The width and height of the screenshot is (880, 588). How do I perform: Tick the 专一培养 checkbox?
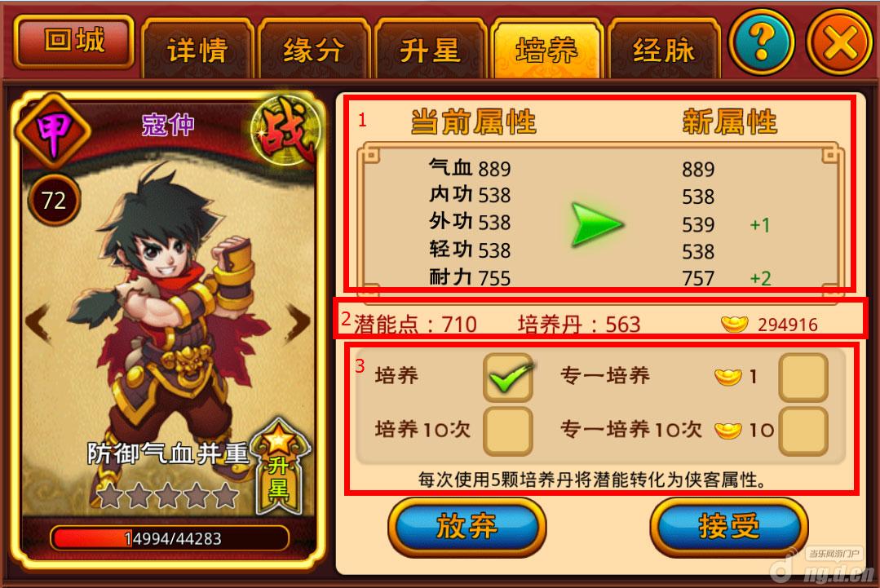[803, 377]
